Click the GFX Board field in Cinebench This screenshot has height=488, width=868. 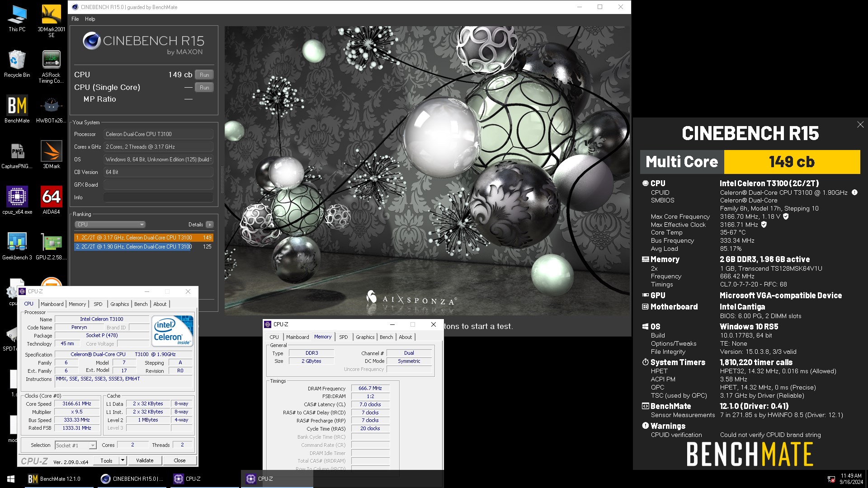[158, 185]
